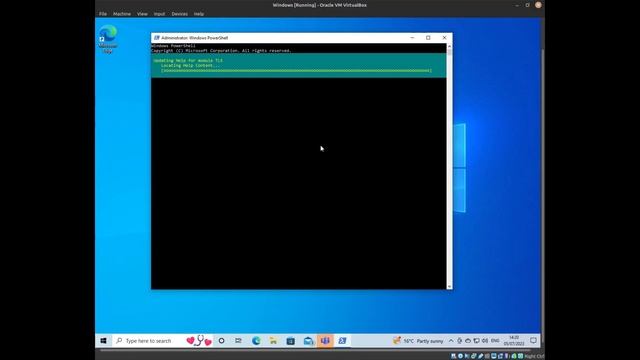Close the VirtualBox window
Screen dimensions: 640x360
[x=538, y=5]
